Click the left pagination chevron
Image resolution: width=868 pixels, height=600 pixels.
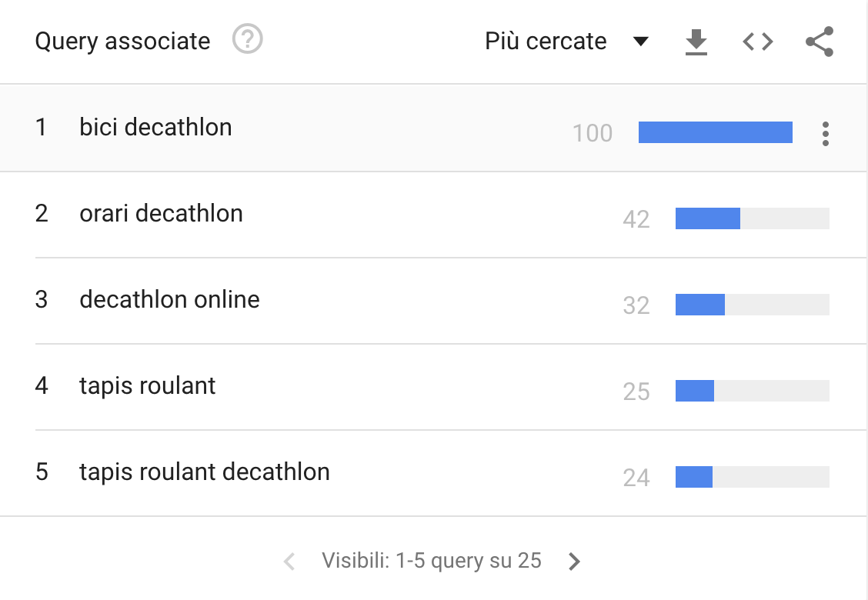coord(288,562)
